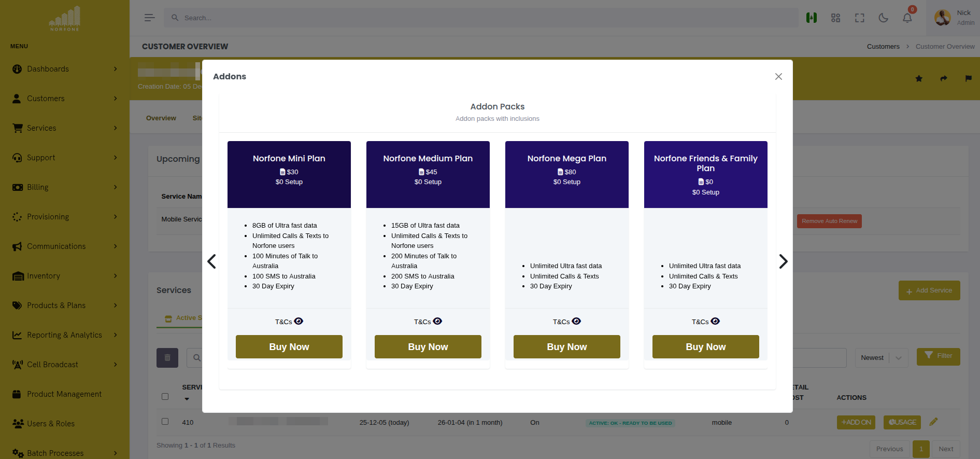This screenshot has width=980, height=459.
Task: Switch to the Overview tab
Action: [161, 118]
